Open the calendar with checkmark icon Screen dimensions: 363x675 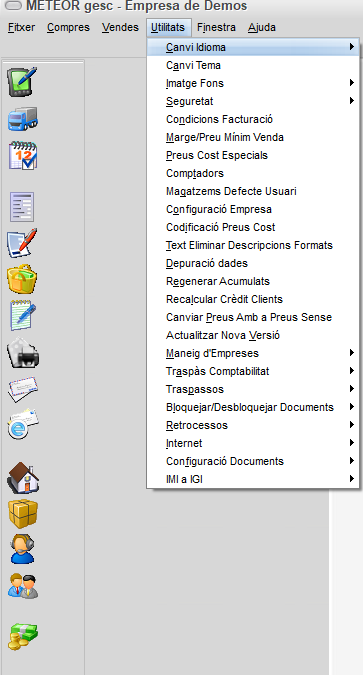pyautogui.click(x=22, y=155)
